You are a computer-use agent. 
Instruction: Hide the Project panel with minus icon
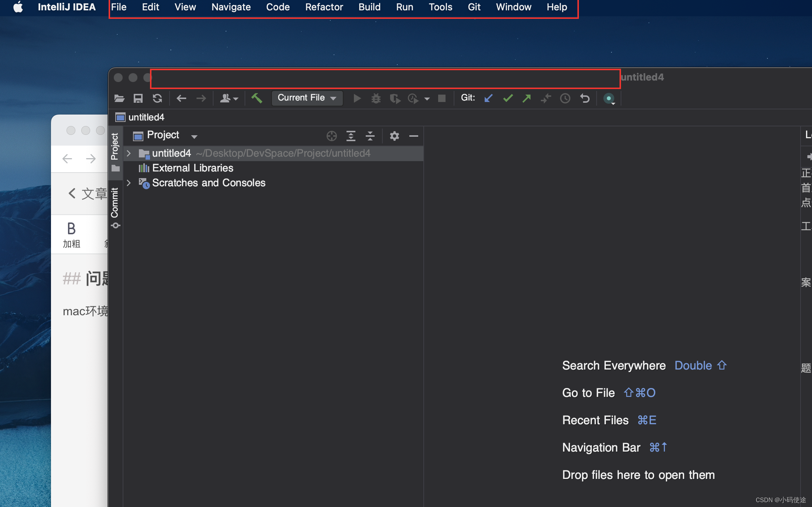coord(414,136)
